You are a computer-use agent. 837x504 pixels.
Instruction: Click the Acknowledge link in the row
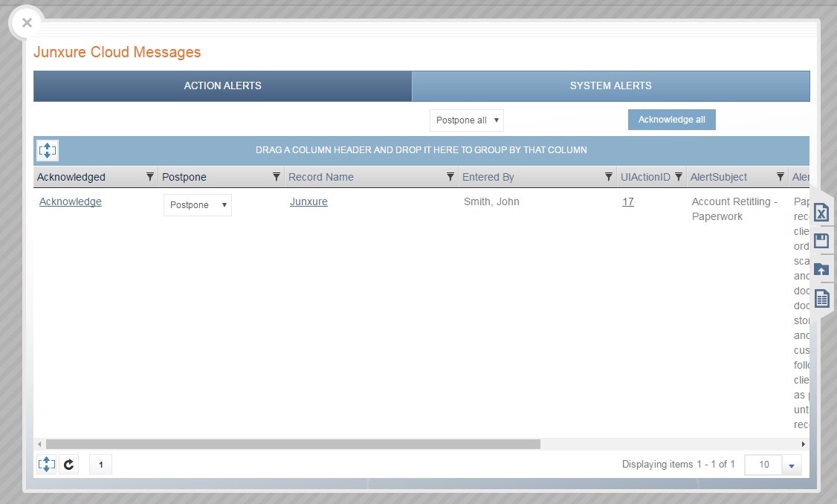(71, 201)
